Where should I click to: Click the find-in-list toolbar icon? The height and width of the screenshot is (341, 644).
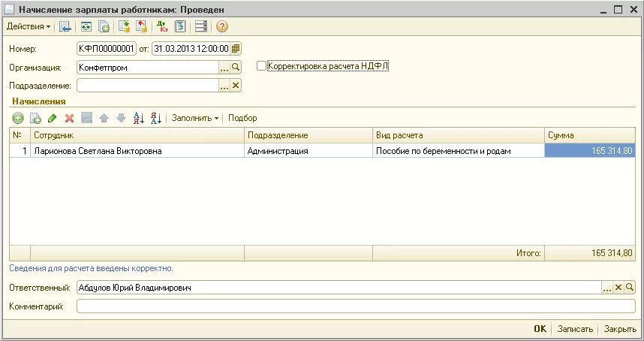pyautogui.click(x=65, y=27)
